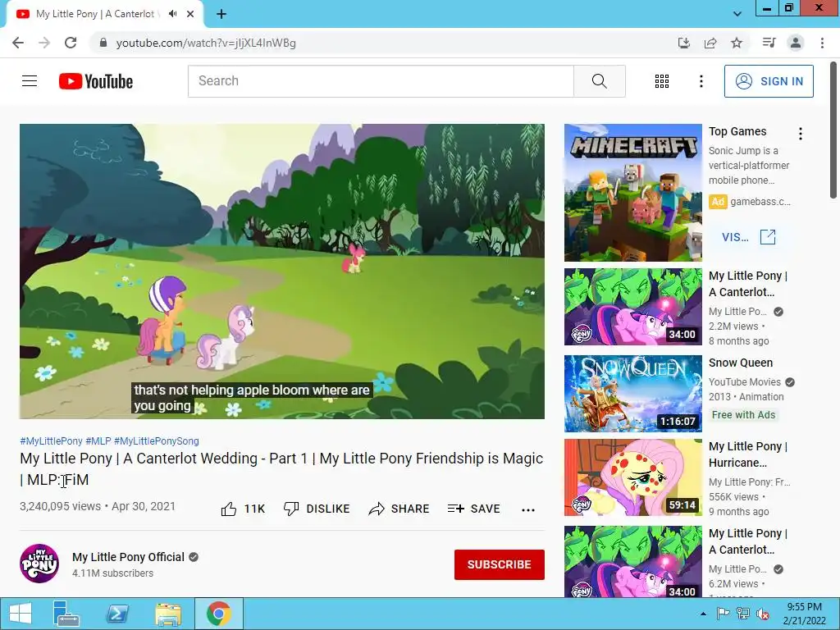Click SAVE to playlist icon
Viewport: 840px width, 630px height.
(x=473, y=509)
